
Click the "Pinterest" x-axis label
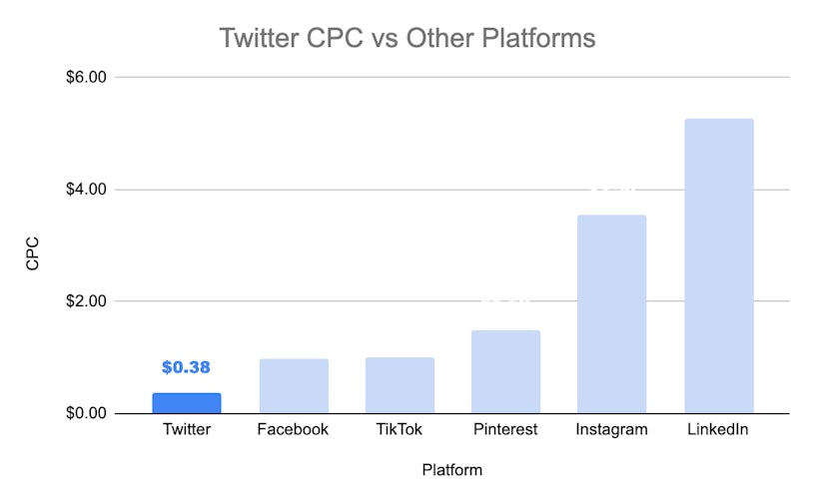pos(505,430)
